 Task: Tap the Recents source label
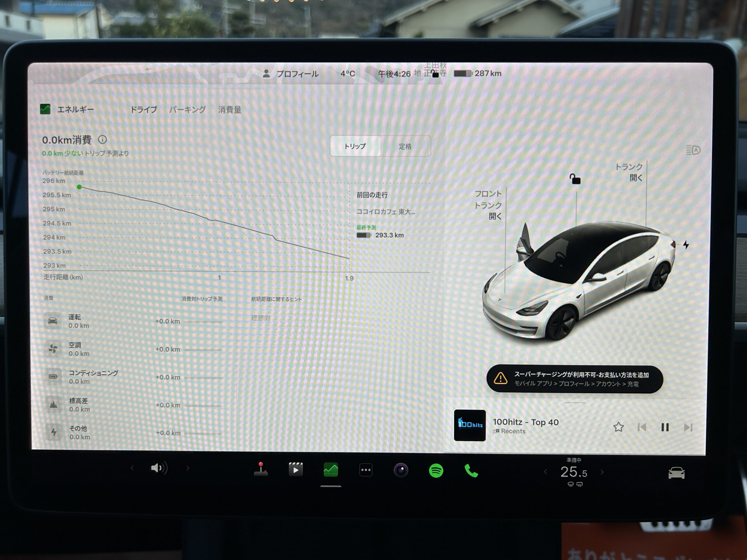click(x=509, y=431)
